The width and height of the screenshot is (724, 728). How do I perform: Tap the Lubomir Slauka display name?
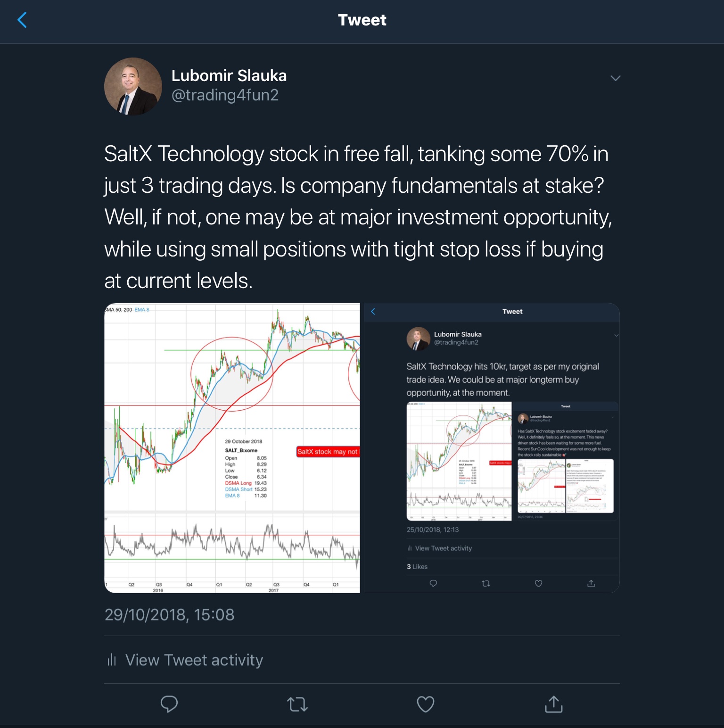pyautogui.click(x=229, y=75)
